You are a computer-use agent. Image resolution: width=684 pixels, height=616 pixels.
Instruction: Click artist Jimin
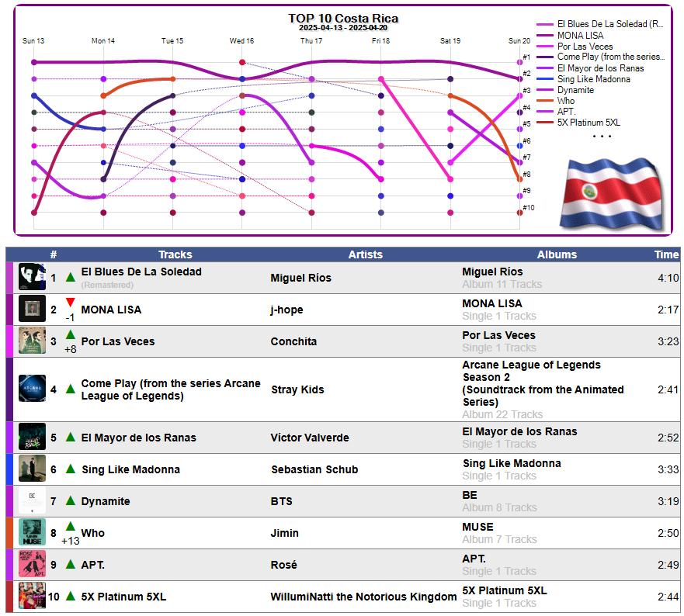(284, 533)
